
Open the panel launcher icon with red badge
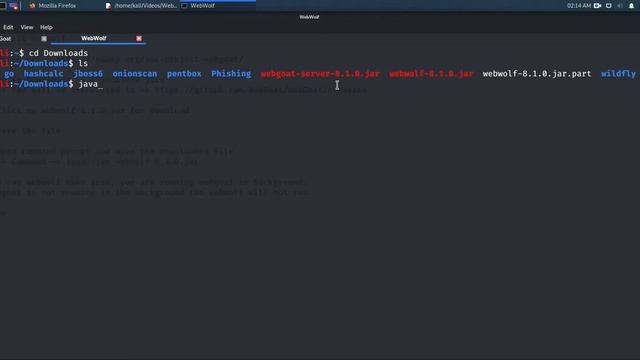click(13, 6)
